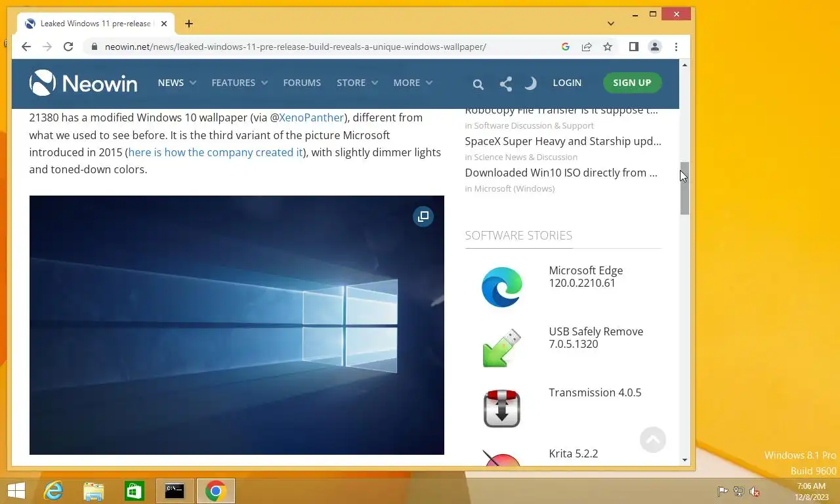Click the scrollbar down arrow

coord(684,460)
